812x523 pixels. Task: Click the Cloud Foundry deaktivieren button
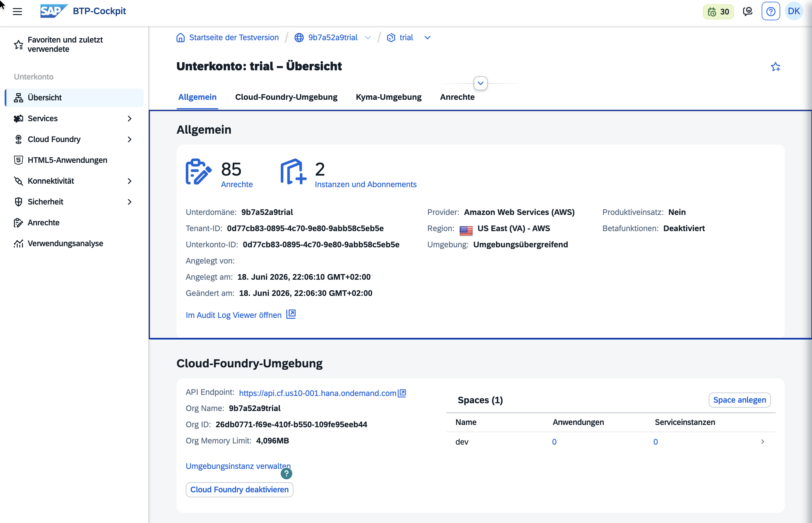click(239, 490)
